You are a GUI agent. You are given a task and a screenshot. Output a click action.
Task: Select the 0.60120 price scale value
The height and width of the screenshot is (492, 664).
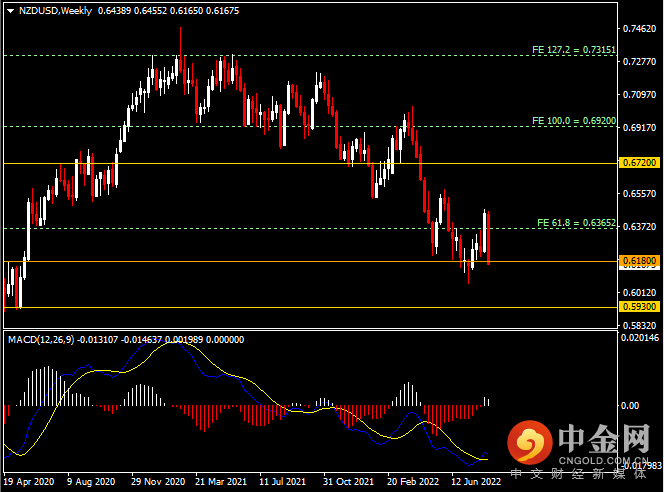[639, 293]
